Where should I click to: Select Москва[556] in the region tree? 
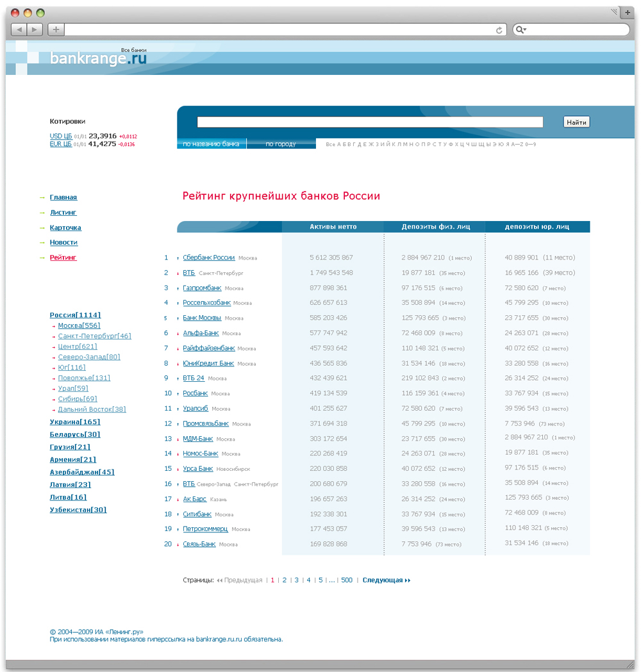(79, 326)
